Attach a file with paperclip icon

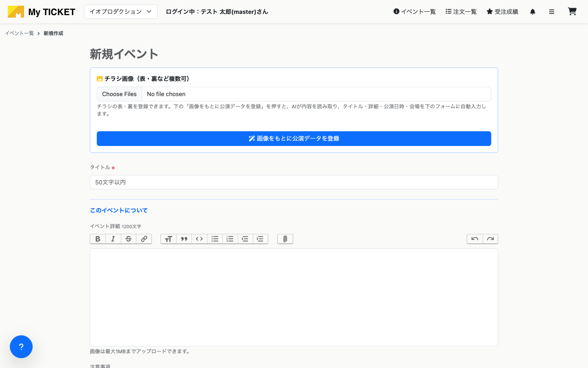285,239
